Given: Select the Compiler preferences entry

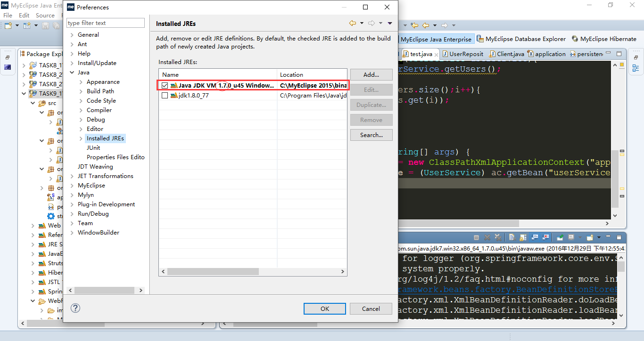Looking at the screenshot, I should [x=99, y=110].
